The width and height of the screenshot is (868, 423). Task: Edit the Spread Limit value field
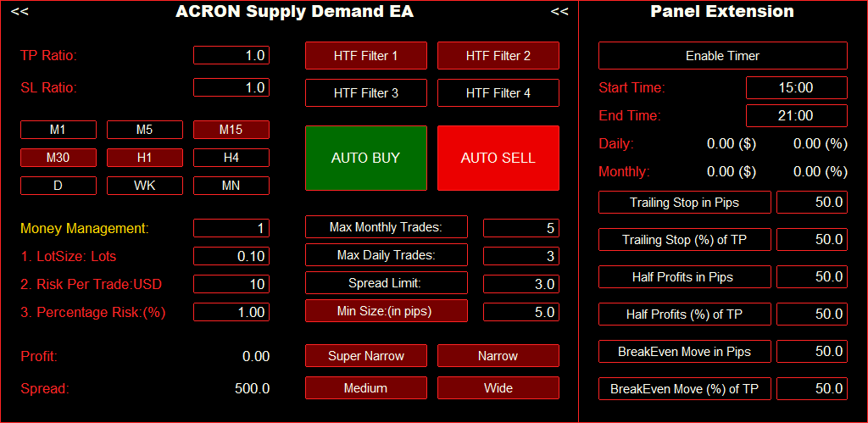[521, 284]
